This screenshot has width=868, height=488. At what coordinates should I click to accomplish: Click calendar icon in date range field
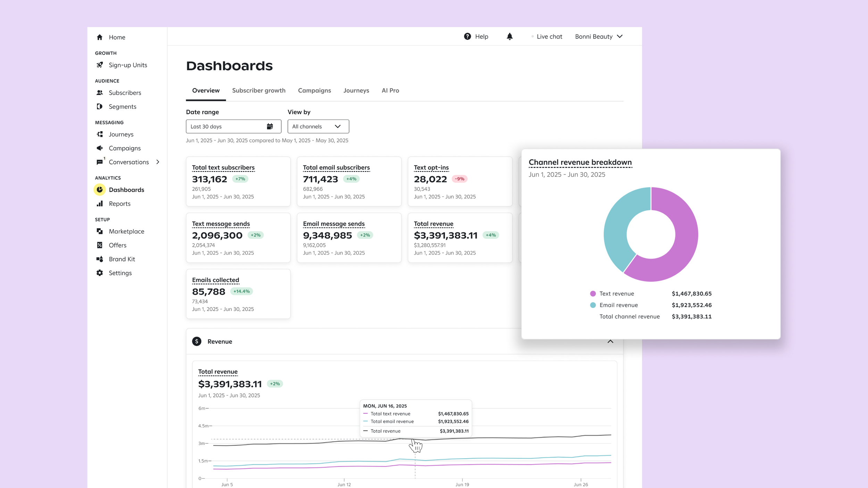(270, 126)
